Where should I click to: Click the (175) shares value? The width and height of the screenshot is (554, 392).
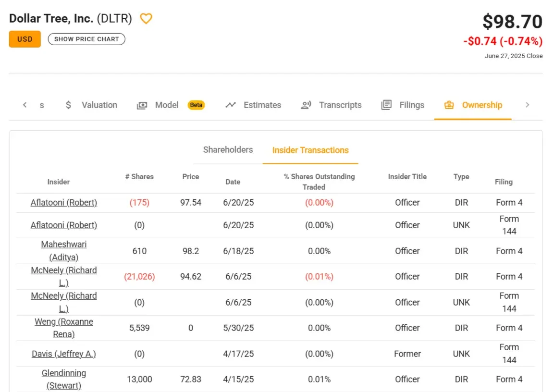click(139, 202)
